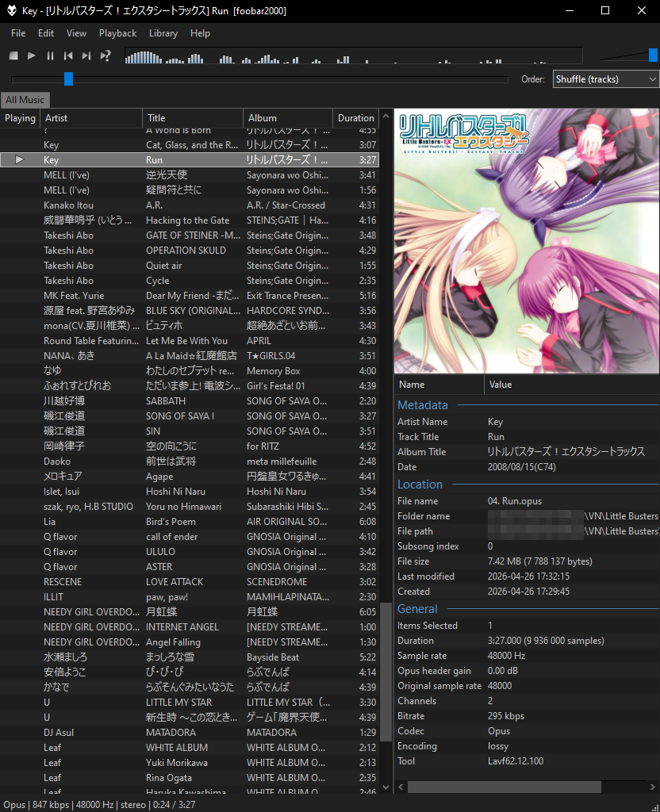Click the Name column header in properties
Viewport: 660px width, 812px height.
click(x=439, y=385)
